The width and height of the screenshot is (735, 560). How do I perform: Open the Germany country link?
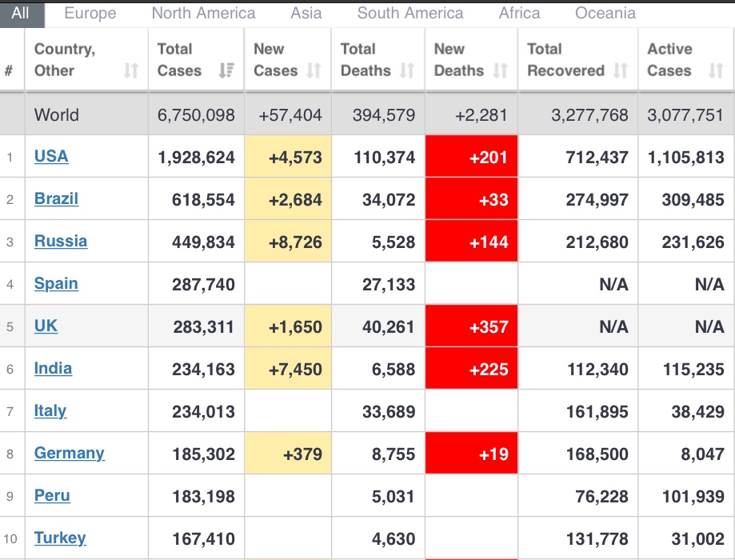tap(70, 453)
